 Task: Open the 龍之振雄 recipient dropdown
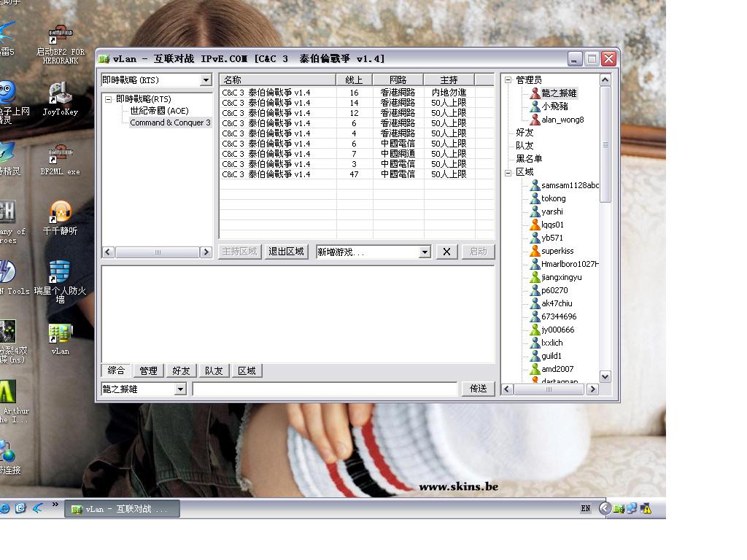click(x=180, y=389)
